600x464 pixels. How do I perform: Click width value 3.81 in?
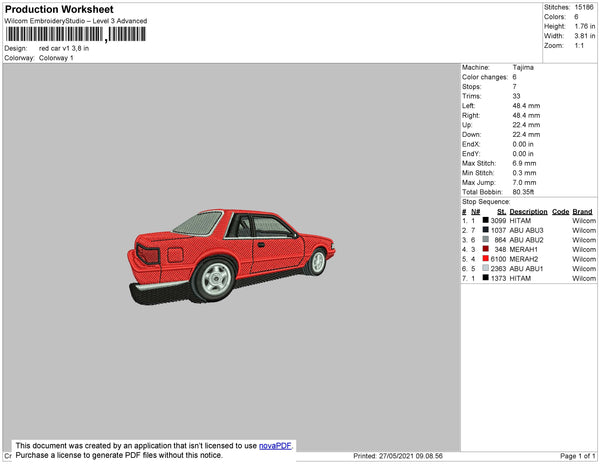click(585, 36)
